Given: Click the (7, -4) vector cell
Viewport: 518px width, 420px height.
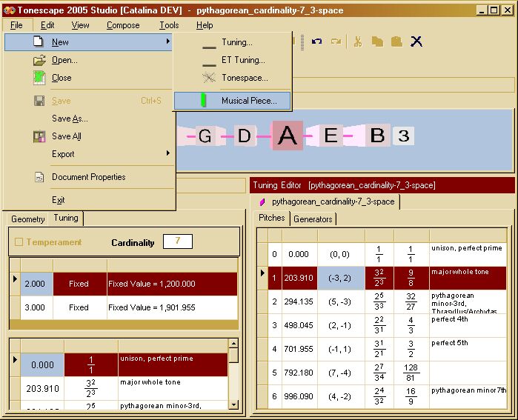Looking at the screenshot, I should [342, 373].
